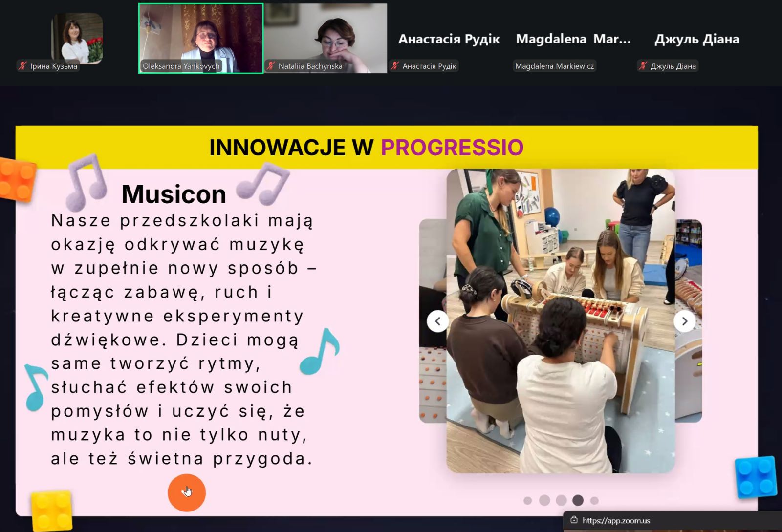Select the Джуль Діана participant tile name
The height and width of the screenshot is (532, 782).
tap(697, 39)
